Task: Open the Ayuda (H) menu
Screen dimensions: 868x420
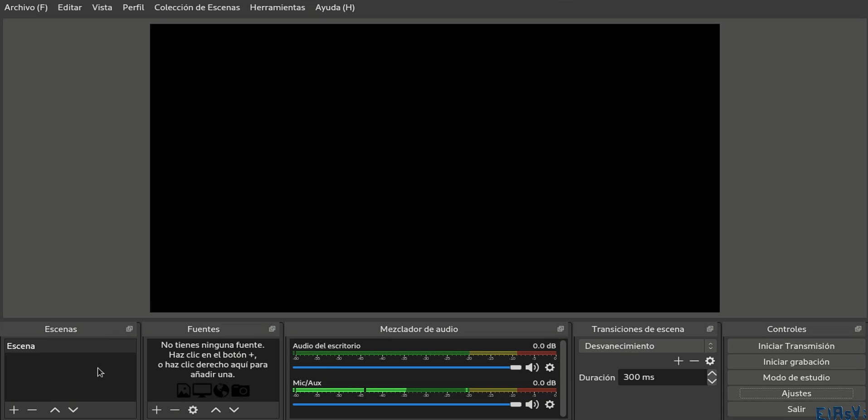Action: 335,8
